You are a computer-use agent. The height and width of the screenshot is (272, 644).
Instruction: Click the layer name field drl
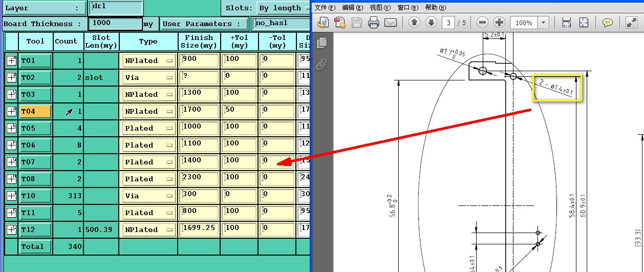pyautogui.click(x=116, y=8)
